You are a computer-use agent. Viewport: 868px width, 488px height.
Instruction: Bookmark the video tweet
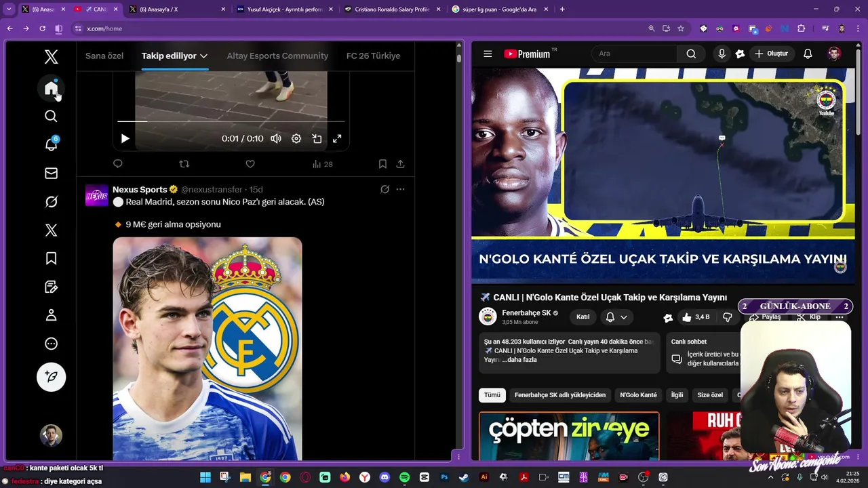382,164
